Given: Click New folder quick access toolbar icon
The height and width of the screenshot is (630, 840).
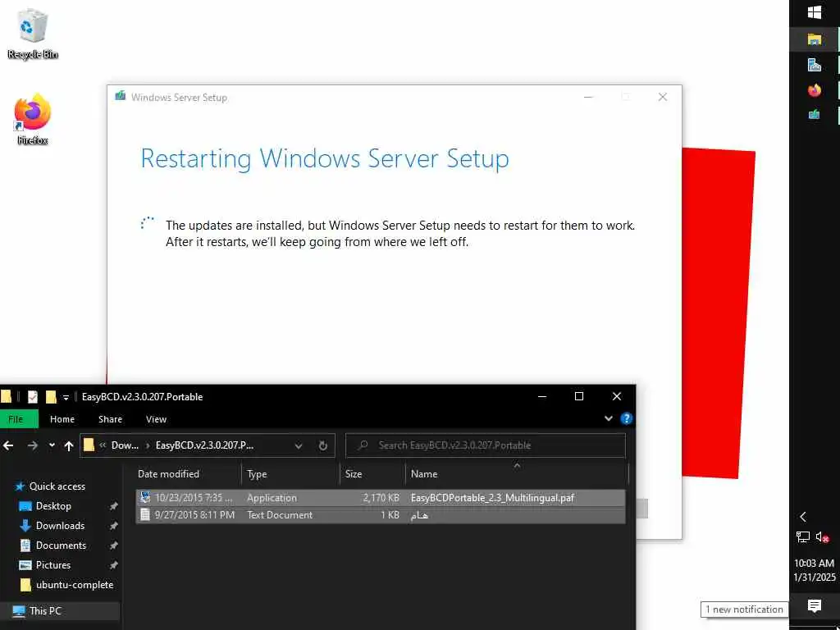Looking at the screenshot, I should pyautogui.click(x=51, y=396).
